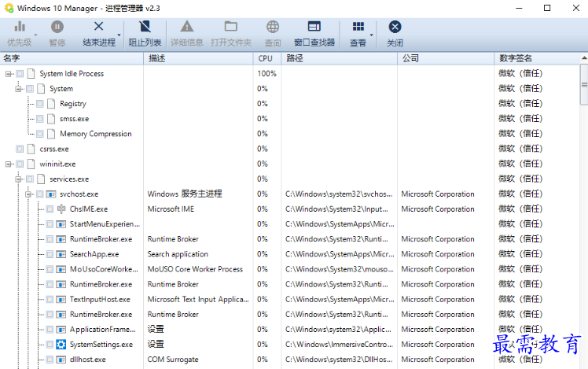Tick the smss.exe checkbox
Viewport: 588px width, 369px height.
click(40, 119)
